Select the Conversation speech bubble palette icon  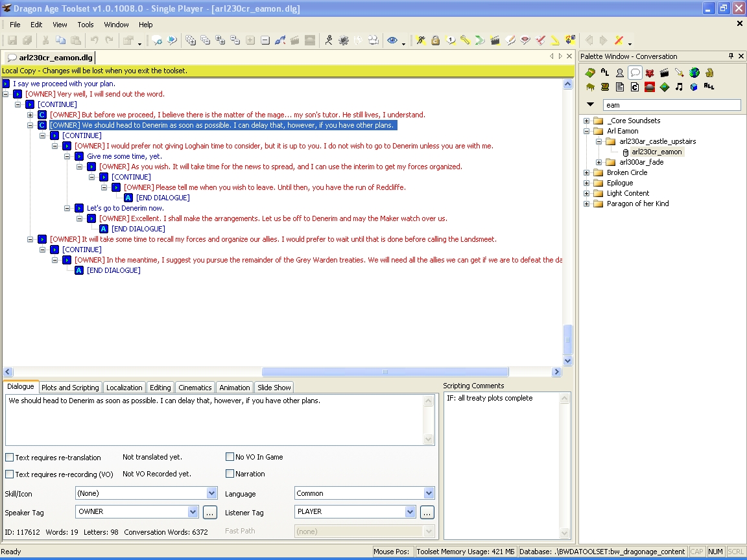(x=635, y=73)
